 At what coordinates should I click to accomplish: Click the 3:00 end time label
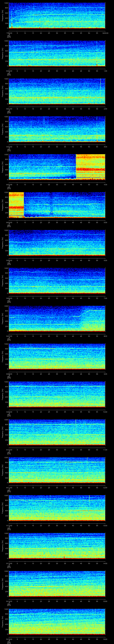point(105,147)
